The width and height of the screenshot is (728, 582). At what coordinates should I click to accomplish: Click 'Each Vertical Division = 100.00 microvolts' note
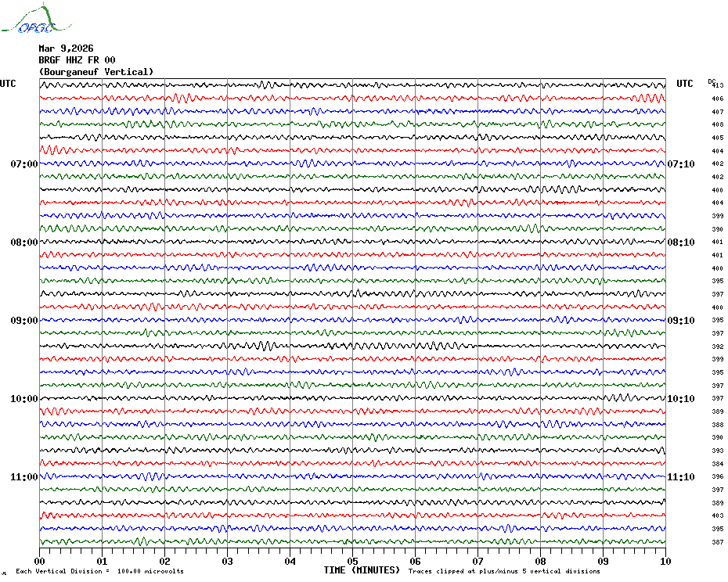(x=100, y=571)
